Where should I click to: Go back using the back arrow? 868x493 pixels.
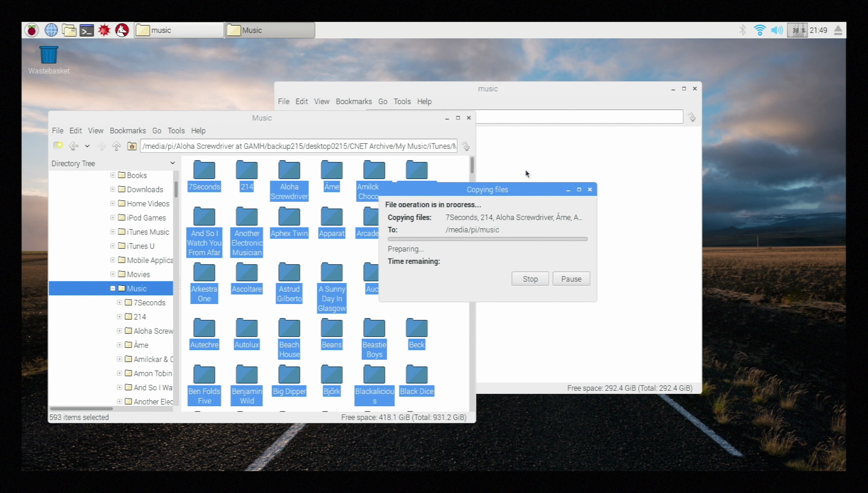[73, 146]
